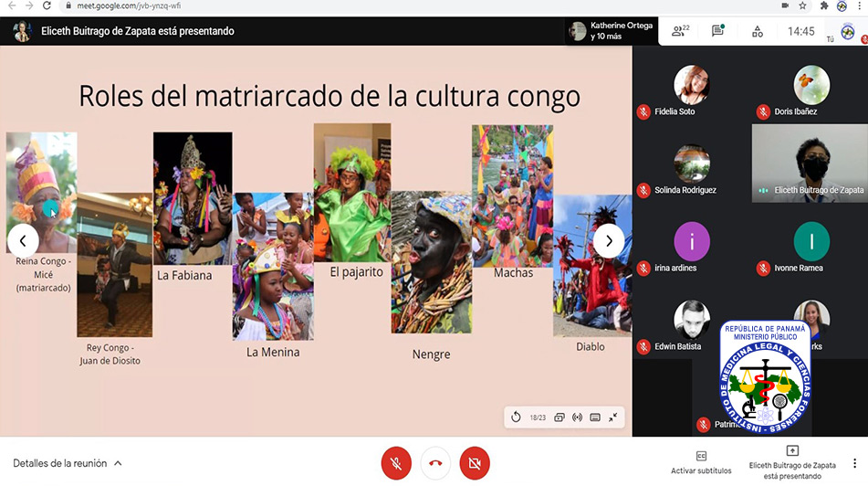The image size is (868, 486).
Task: Click the 'La Menina' caption text
Action: [x=273, y=353]
